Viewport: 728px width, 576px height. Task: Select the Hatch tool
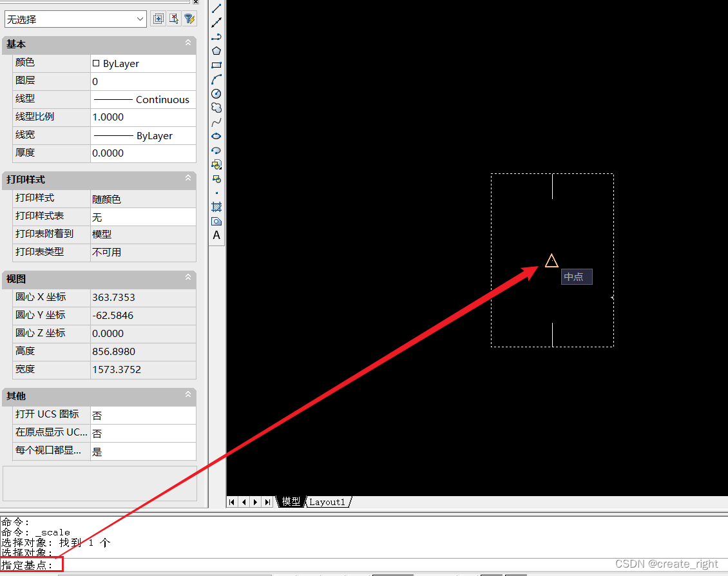click(216, 207)
